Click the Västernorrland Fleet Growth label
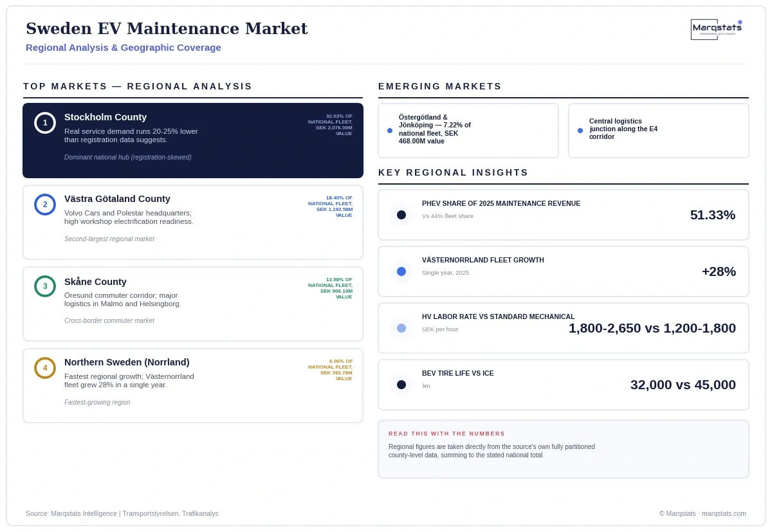Viewport: 772px width, 532px height. pos(483,260)
